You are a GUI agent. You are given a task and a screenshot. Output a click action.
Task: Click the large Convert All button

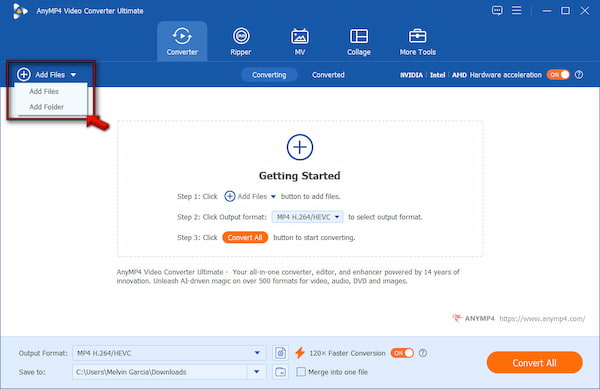[x=535, y=363]
